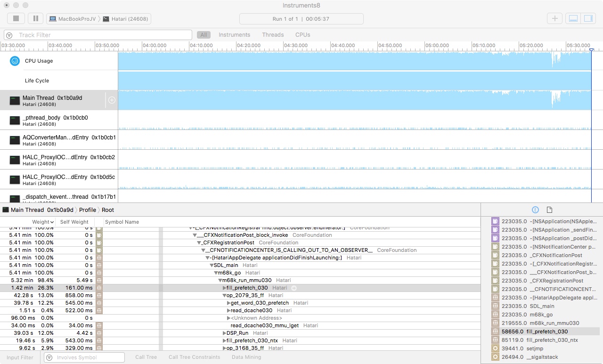Show the document-shaped inspector tab icon

click(x=549, y=210)
